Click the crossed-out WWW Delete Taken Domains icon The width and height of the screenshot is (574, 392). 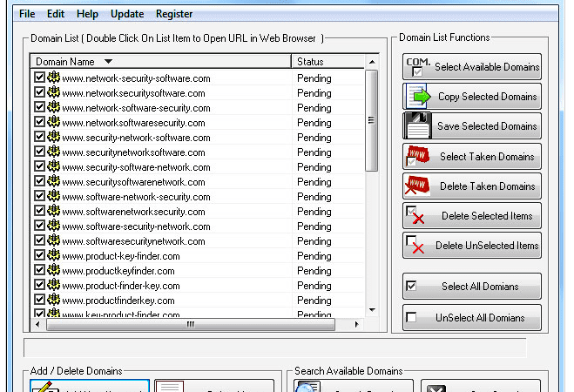click(x=417, y=186)
